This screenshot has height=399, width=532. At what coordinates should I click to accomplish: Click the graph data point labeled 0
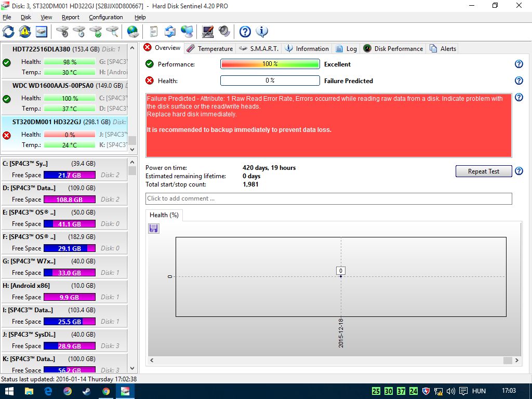341,276
